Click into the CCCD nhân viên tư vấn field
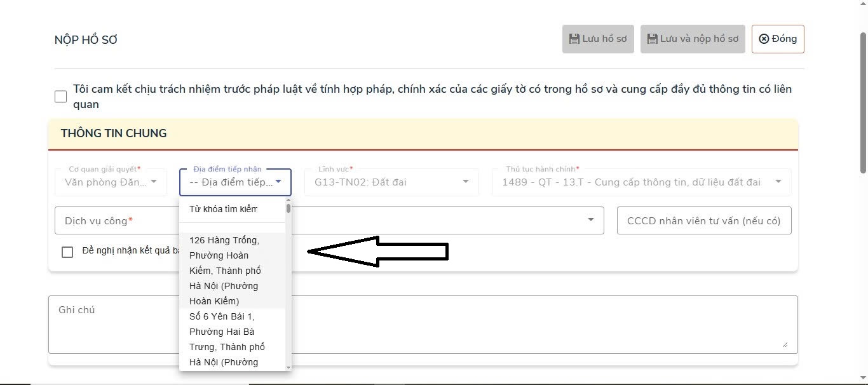This screenshot has height=385, width=868. 703,220
